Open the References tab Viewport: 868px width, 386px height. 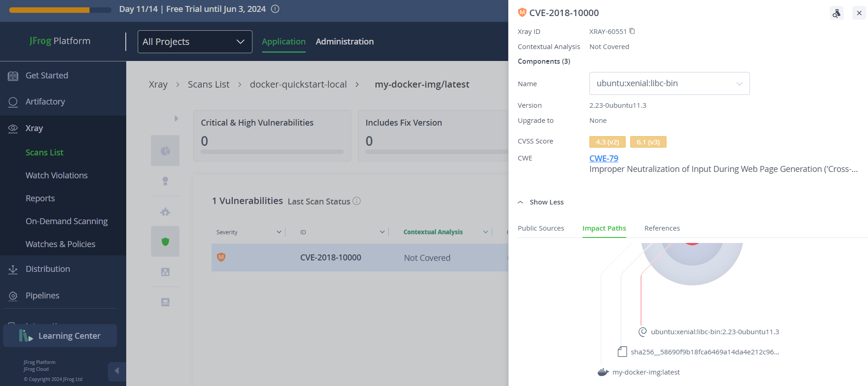662,228
